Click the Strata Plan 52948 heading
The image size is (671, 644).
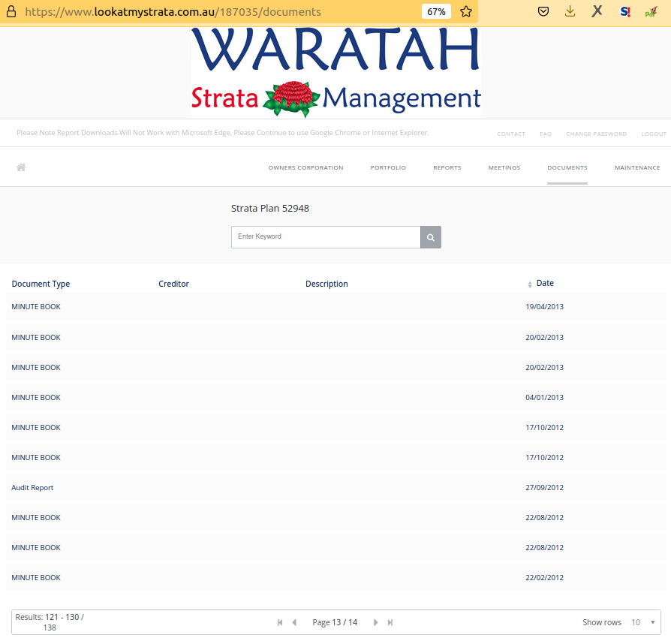tap(270, 209)
